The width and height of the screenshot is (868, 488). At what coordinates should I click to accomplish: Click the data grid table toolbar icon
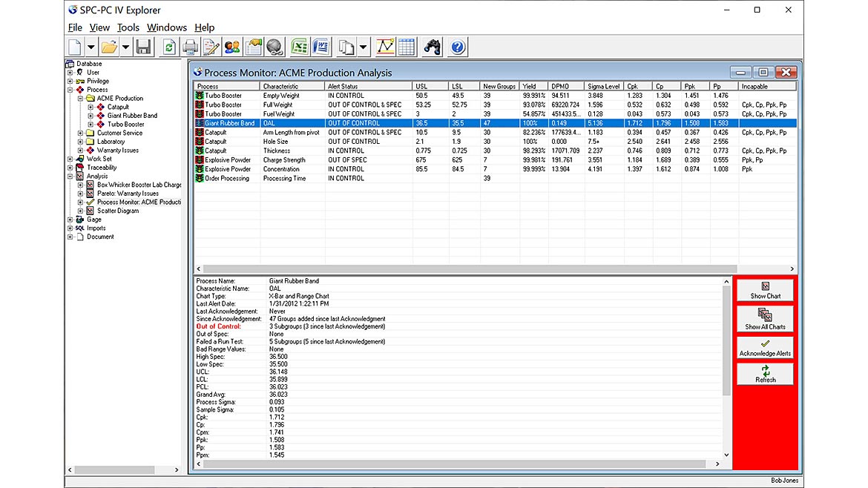(x=407, y=47)
